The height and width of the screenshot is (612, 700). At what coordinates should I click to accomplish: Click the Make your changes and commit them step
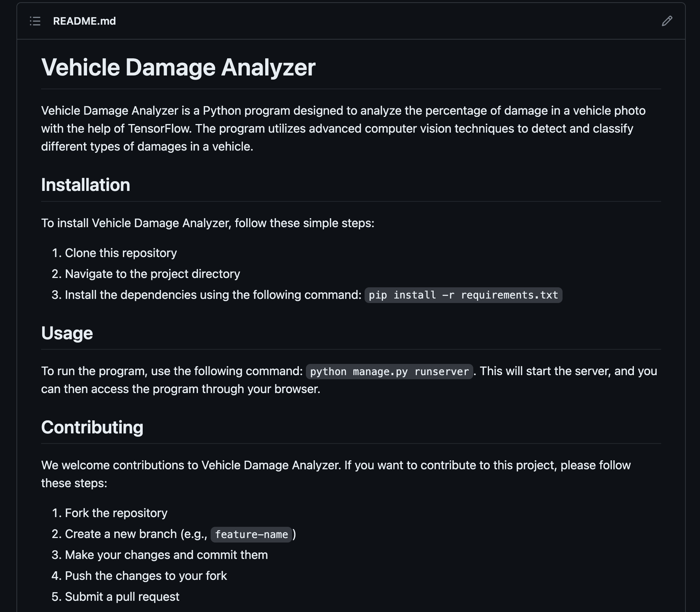coord(166,555)
